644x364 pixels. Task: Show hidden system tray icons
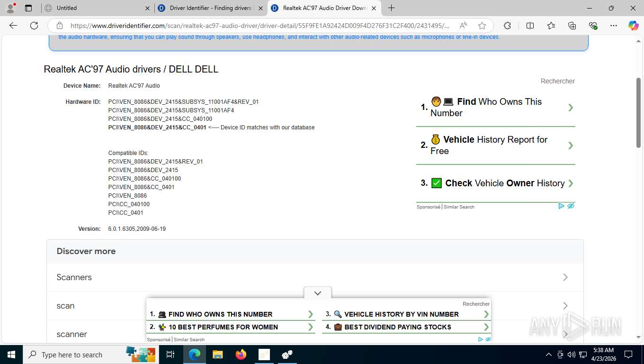click(x=549, y=355)
